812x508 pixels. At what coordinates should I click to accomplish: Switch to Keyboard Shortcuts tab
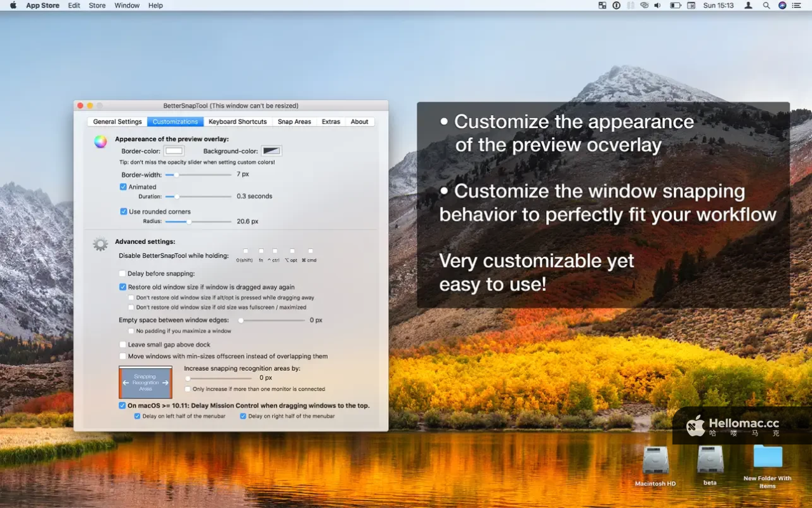point(238,121)
